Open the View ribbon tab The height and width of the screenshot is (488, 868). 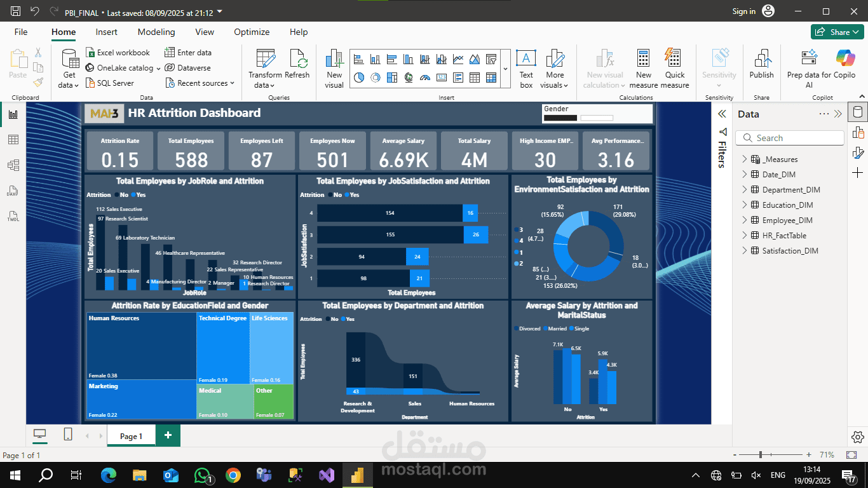coord(205,32)
